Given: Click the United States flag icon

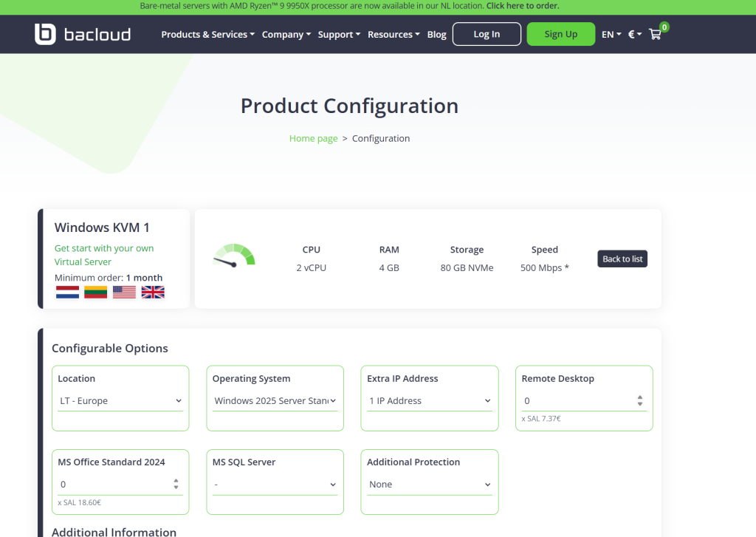Looking at the screenshot, I should click(124, 292).
